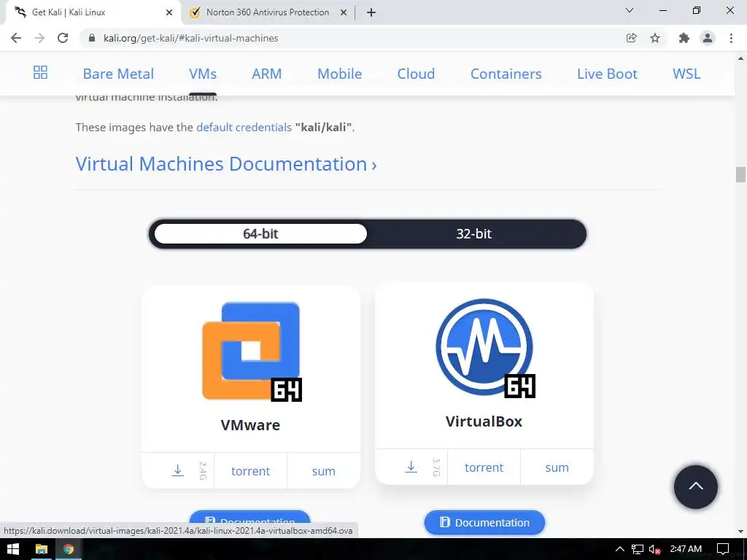Select the VMs navigation item
747x560 pixels.
[x=203, y=74]
